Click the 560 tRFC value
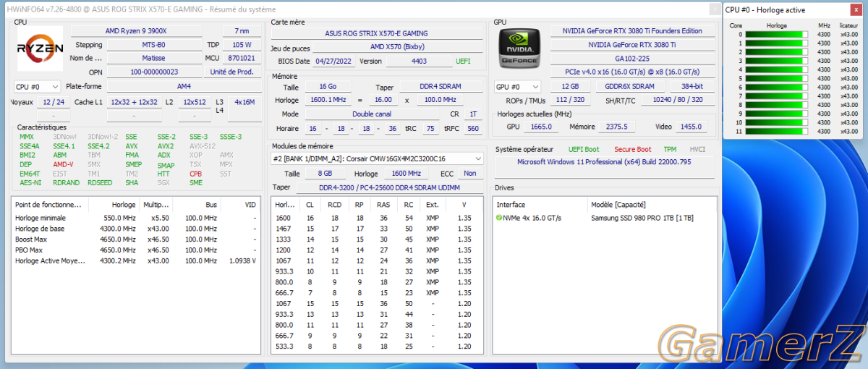The image size is (868, 369). 473,128
